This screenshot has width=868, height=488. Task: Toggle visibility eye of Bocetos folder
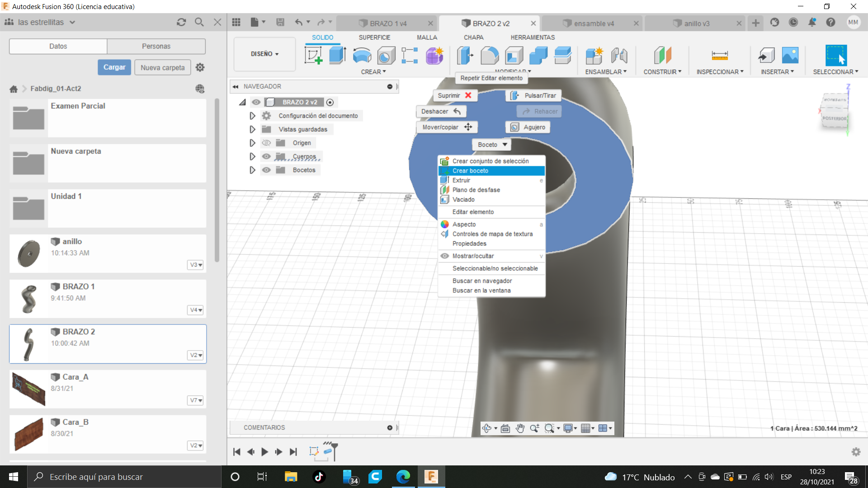(266, 170)
